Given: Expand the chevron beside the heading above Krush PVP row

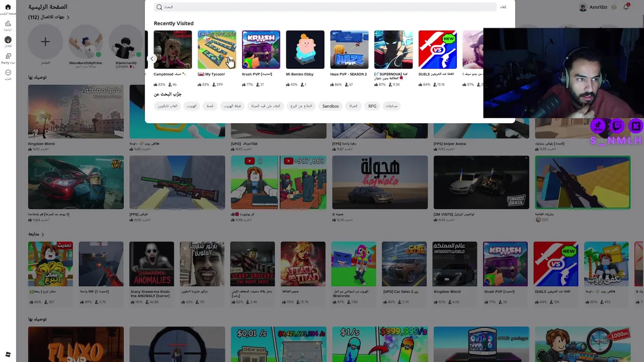Looking at the screenshot, I should tap(43, 234).
